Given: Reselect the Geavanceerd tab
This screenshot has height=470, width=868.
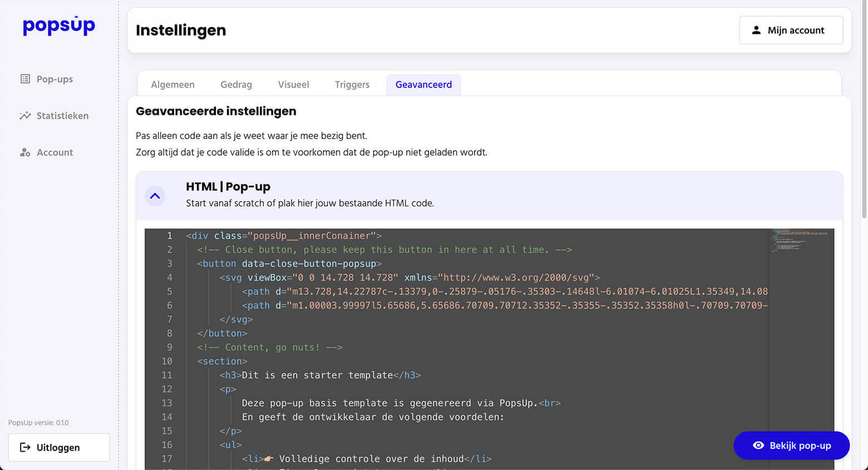Looking at the screenshot, I should tap(423, 84).
